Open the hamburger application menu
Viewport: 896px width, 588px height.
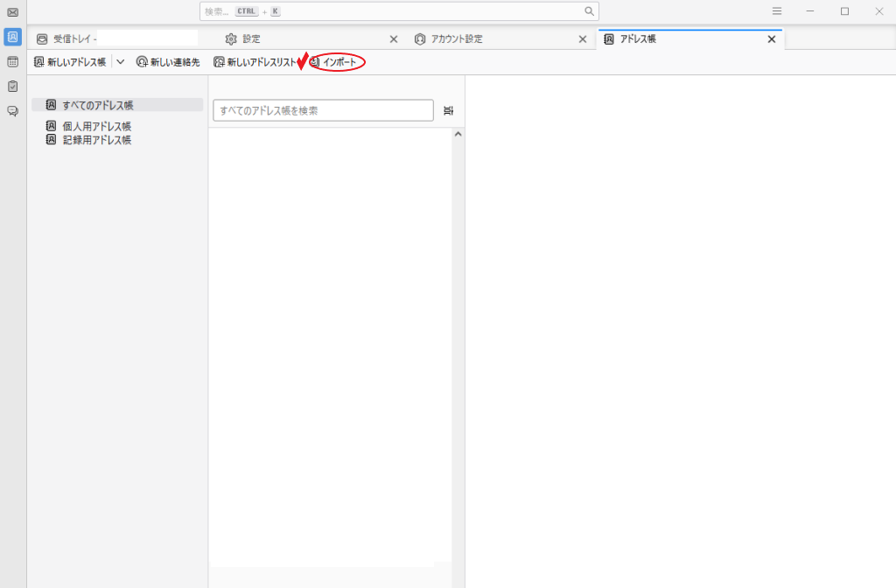[777, 11]
